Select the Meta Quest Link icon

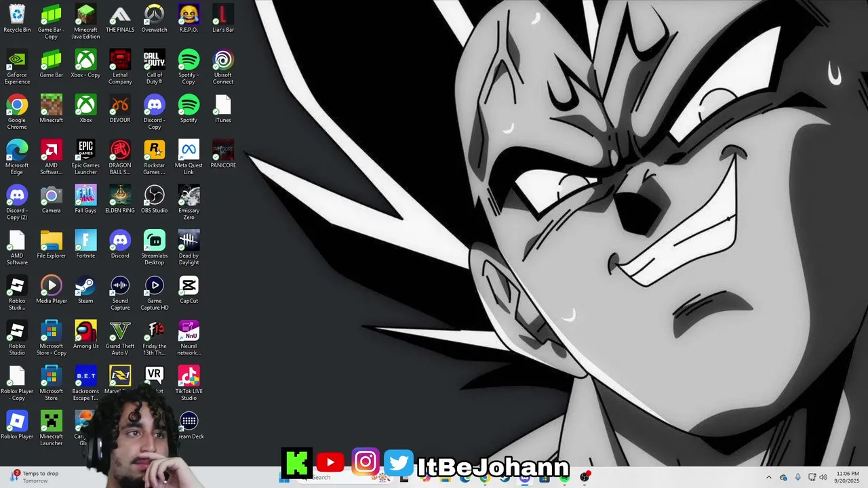(189, 157)
